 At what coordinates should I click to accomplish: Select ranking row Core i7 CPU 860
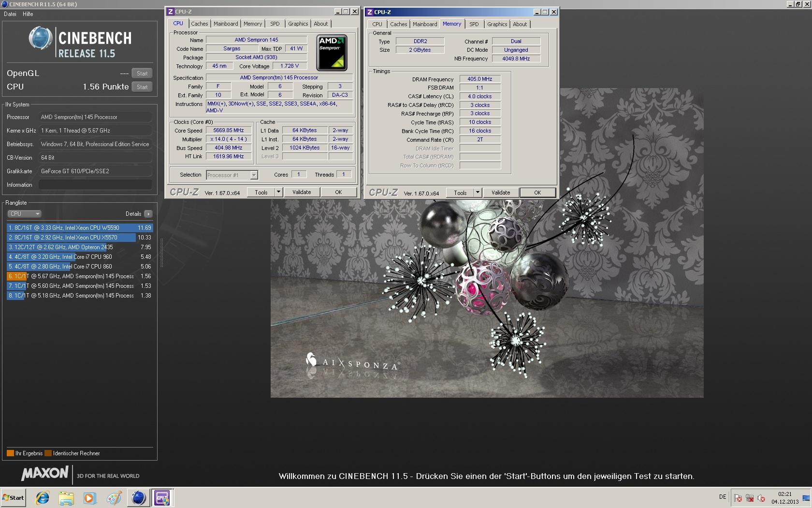[80, 267]
